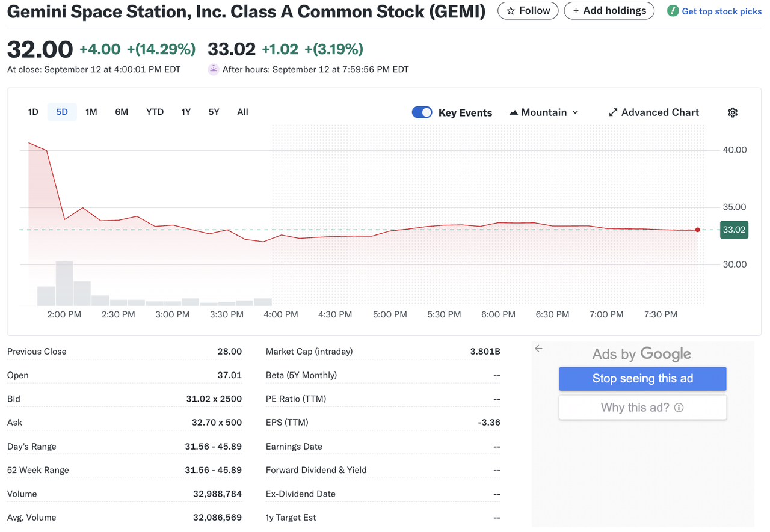Viewport: 770px width, 532px height.
Task: Click the after hours moon icon
Action: coord(213,69)
